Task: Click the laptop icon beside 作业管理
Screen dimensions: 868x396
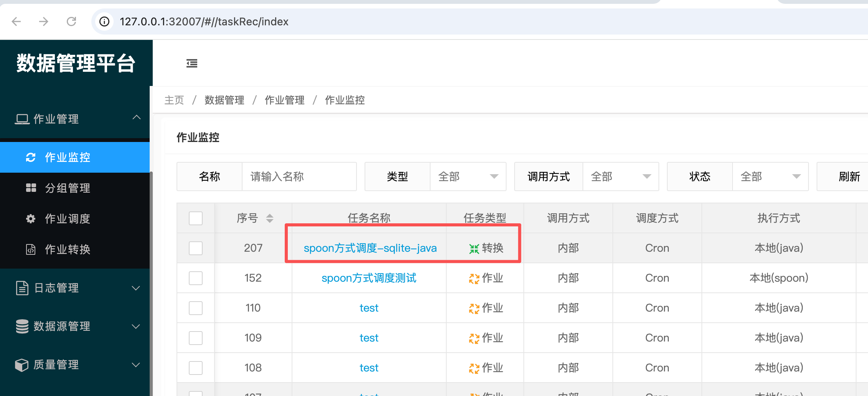Action: pos(22,119)
